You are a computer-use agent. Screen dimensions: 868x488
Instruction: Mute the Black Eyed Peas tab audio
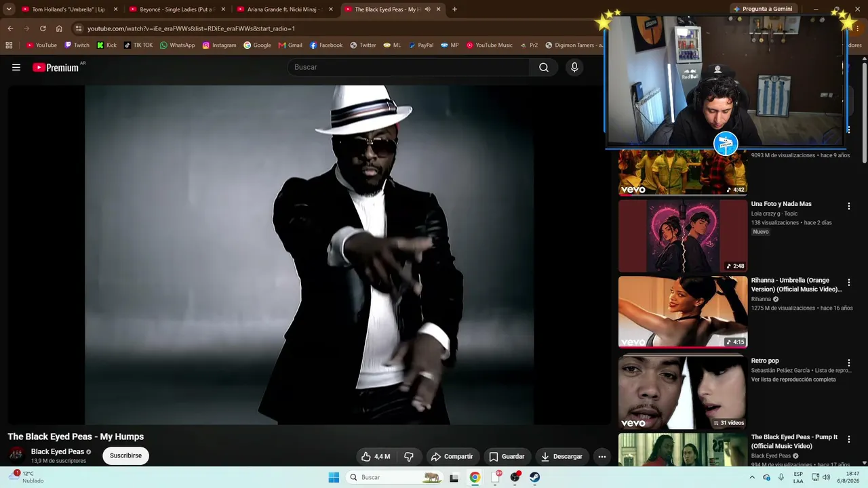[x=427, y=9]
